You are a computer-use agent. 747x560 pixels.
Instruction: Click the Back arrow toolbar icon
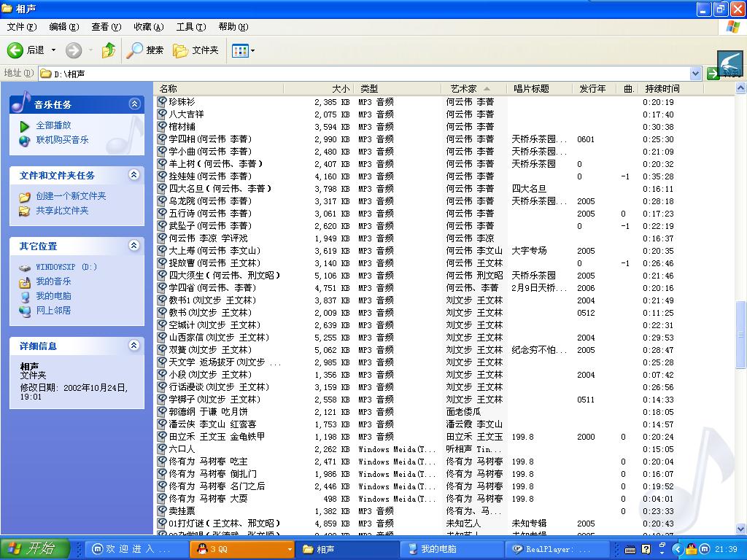[15, 50]
